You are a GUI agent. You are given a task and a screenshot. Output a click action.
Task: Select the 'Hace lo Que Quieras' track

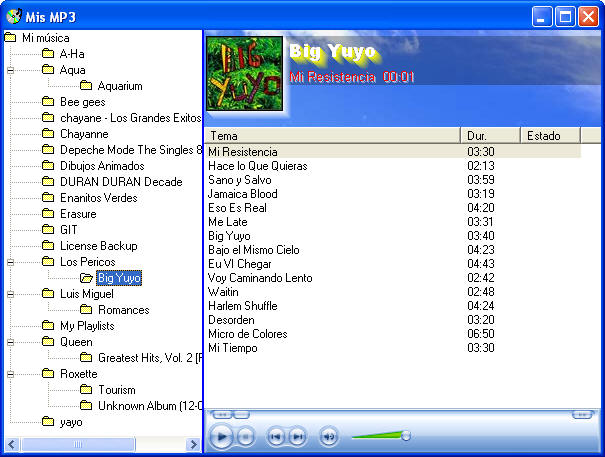(x=258, y=166)
